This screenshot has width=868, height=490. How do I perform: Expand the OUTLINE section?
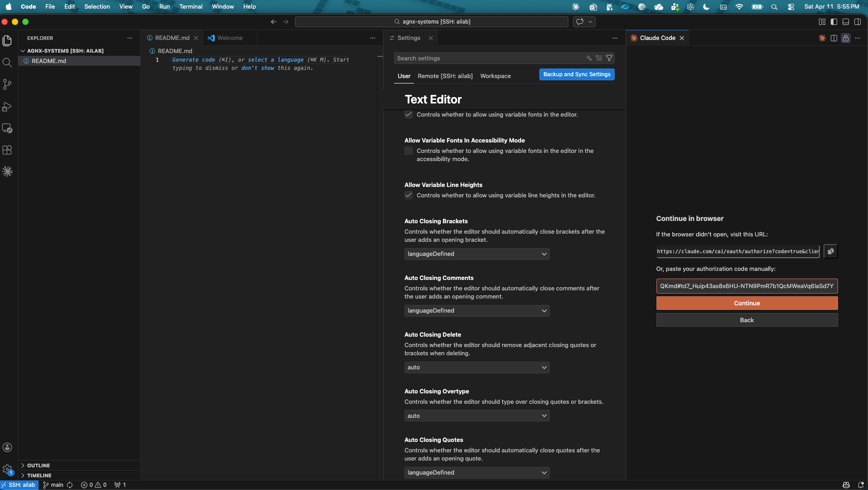coord(38,465)
